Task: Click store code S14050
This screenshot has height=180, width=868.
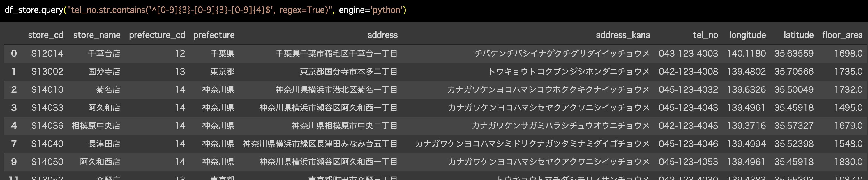Action: click(x=47, y=162)
